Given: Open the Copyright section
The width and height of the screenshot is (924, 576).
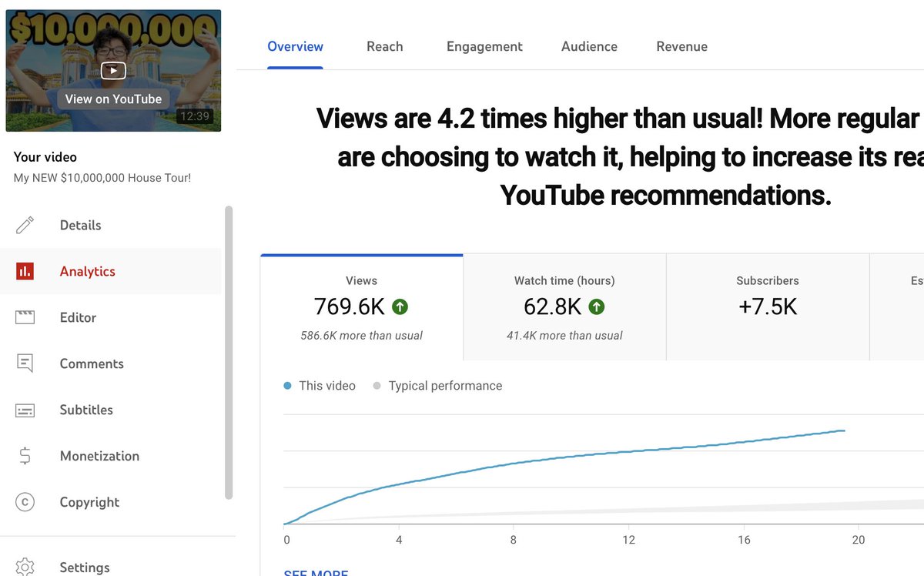Looking at the screenshot, I should coord(110,502).
